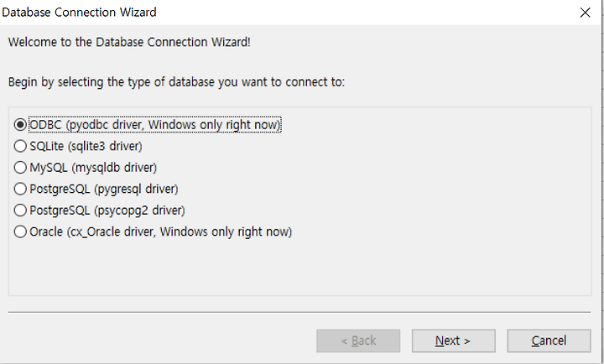Choose PostgreSQL with psycopg2 driver

[x=20, y=211]
